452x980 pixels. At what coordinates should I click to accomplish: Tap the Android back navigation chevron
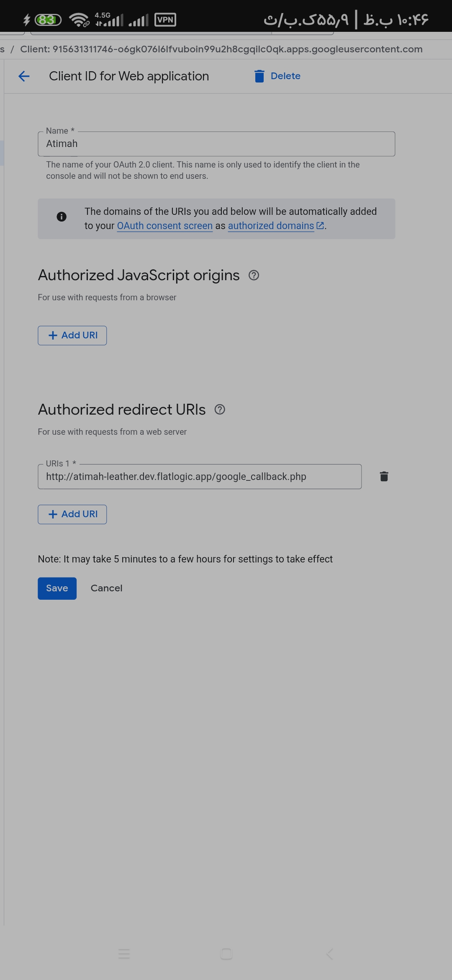329,954
